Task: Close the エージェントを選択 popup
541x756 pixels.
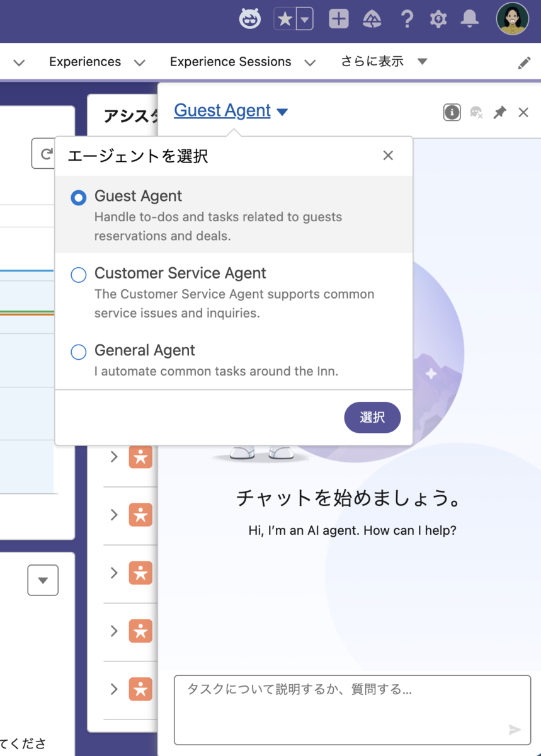Action: click(x=388, y=156)
